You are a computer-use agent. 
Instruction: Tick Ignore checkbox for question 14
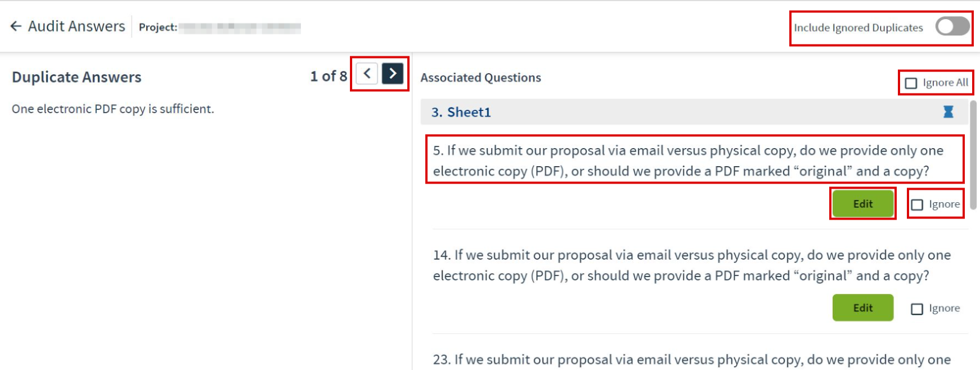point(917,309)
